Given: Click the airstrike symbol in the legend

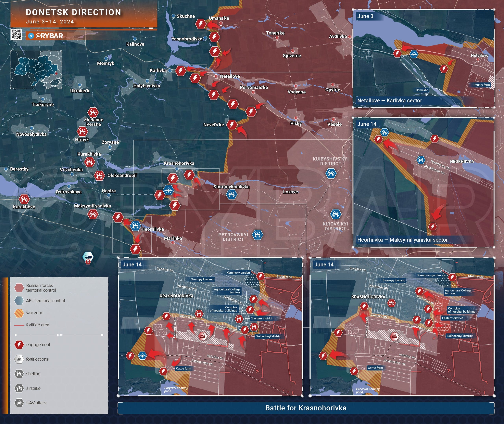Looking at the screenshot, I should click(19, 388).
